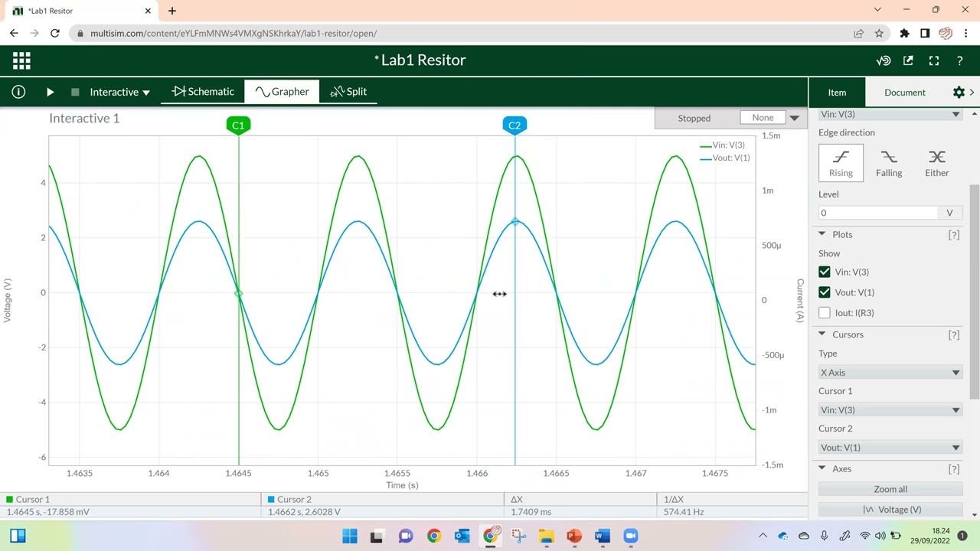980x551 pixels.
Task: Check the Iout: I(R3) plot checkbox
Action: click(x=825, y=312)
